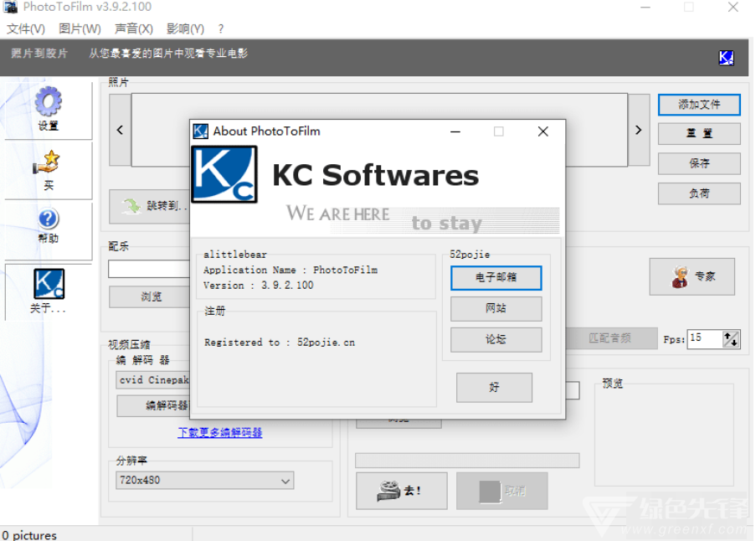This screenshot has height=541, width=756.
Task: Open the 文件(V) menu
Action: [26, 29]
